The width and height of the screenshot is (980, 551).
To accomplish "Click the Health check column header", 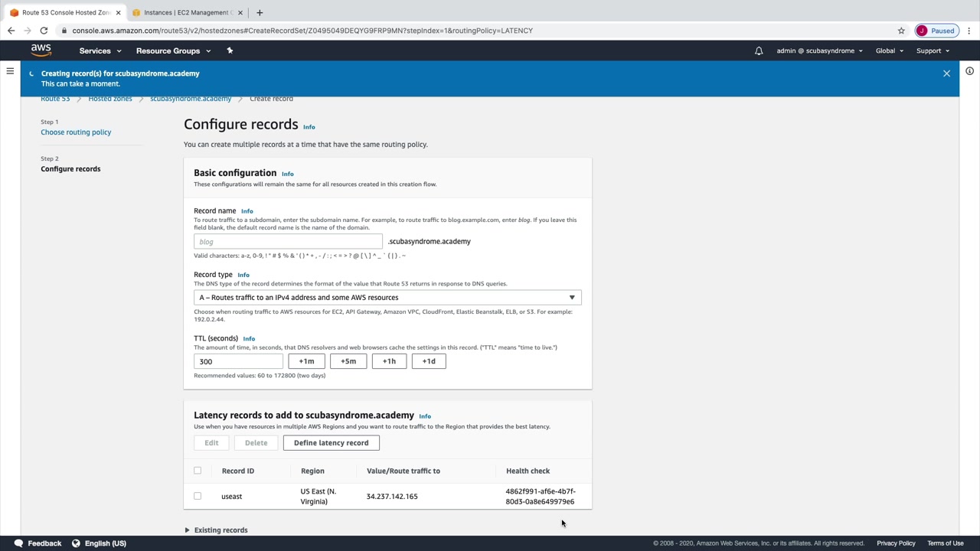I will [x=528, y=471].
